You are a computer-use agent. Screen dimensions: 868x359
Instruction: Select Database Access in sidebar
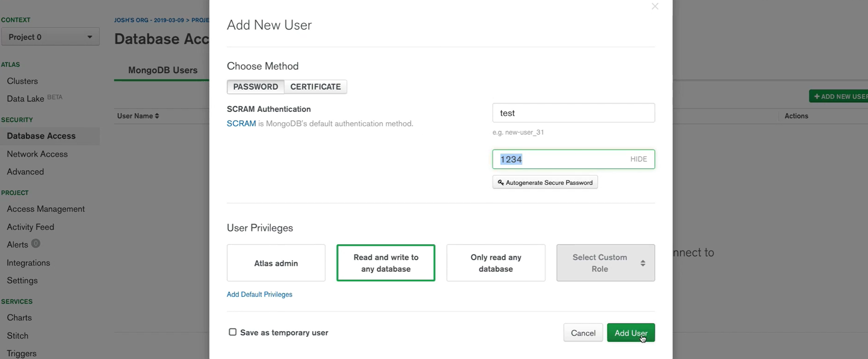[x=41, y=136]
